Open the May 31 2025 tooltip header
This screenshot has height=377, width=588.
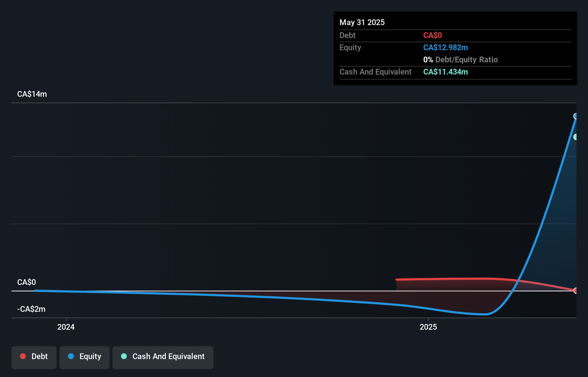(362, 22)
